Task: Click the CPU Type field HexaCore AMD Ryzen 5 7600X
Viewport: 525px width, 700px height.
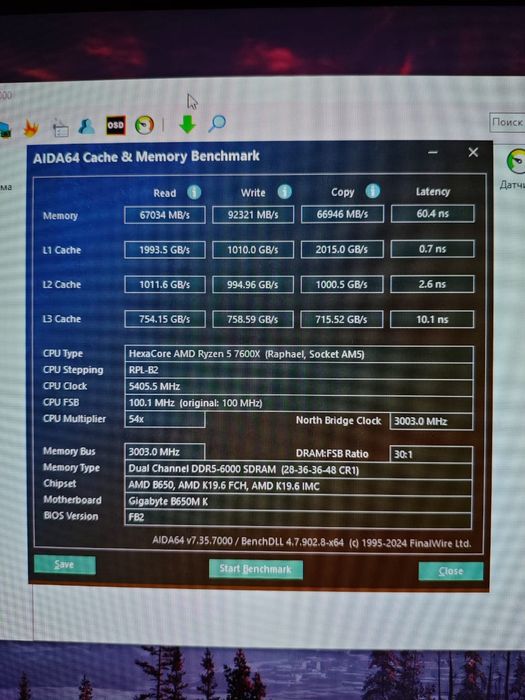Action: pyautogui.click(x=299, y=354)
